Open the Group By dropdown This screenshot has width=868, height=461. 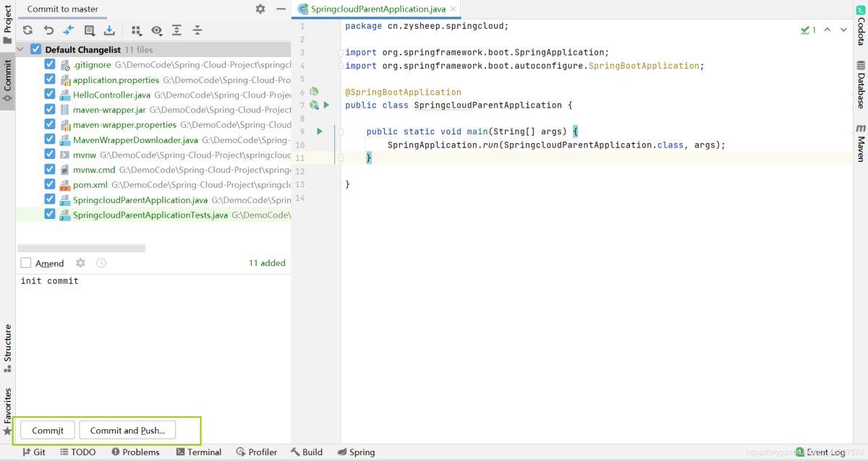click(136, 30)
